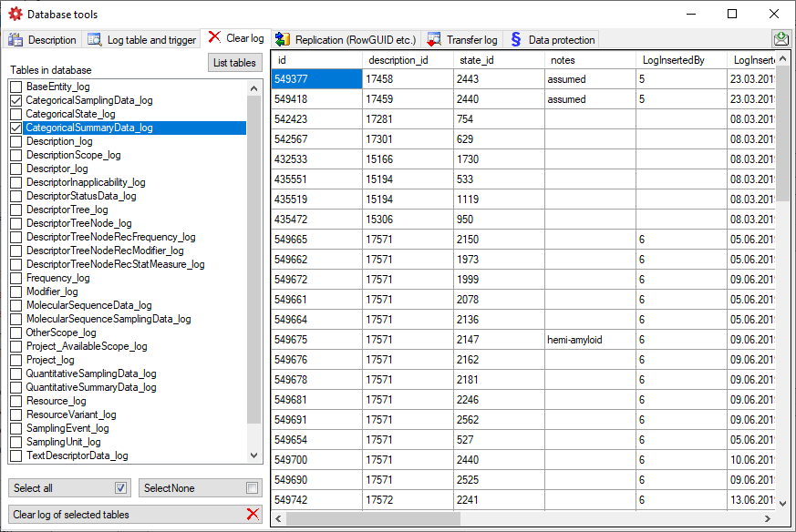796x532 pixels.
Task: Click data grid vertical scroll up arrow
Action: point(783,59)
